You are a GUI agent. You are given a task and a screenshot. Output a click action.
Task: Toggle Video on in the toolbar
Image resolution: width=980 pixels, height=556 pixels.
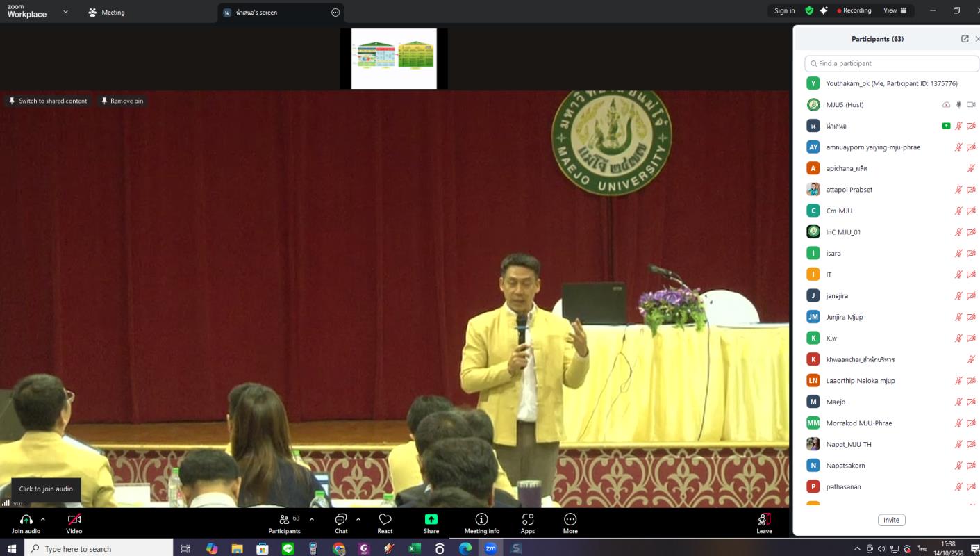[74, 520]
